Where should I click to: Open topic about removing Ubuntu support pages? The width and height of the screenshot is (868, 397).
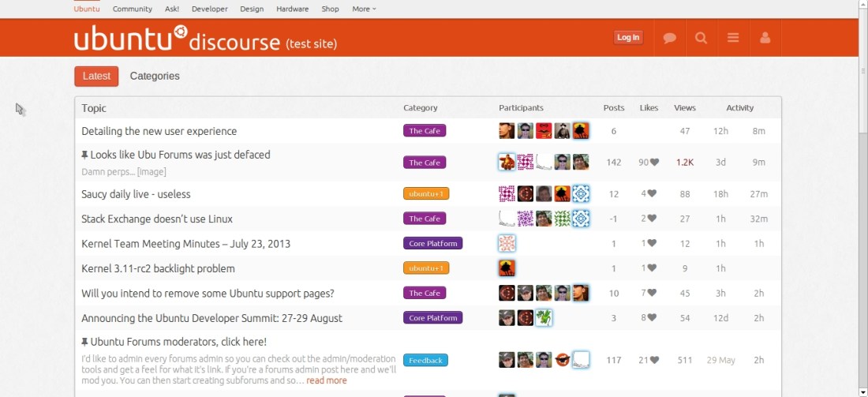[x=208, y=293]
